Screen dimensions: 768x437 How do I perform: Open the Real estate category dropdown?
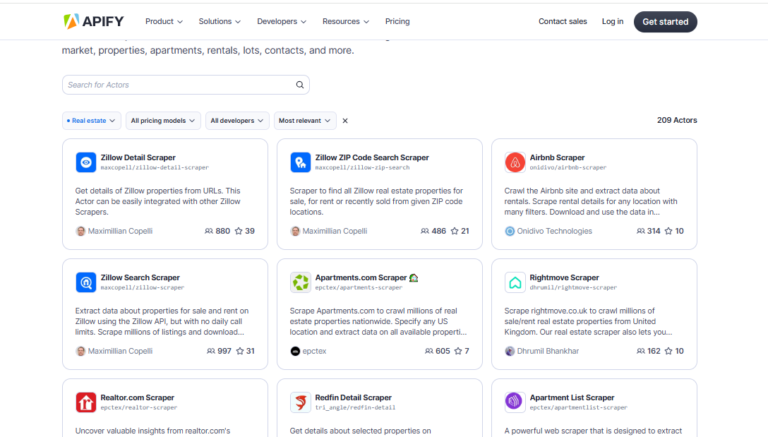pos(92,121)
